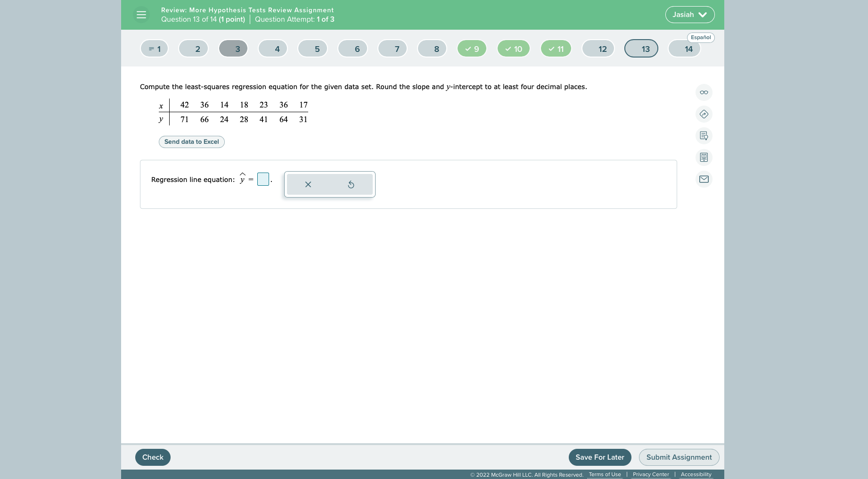Expand the chevron next to Jasiah

pos(702,15)
